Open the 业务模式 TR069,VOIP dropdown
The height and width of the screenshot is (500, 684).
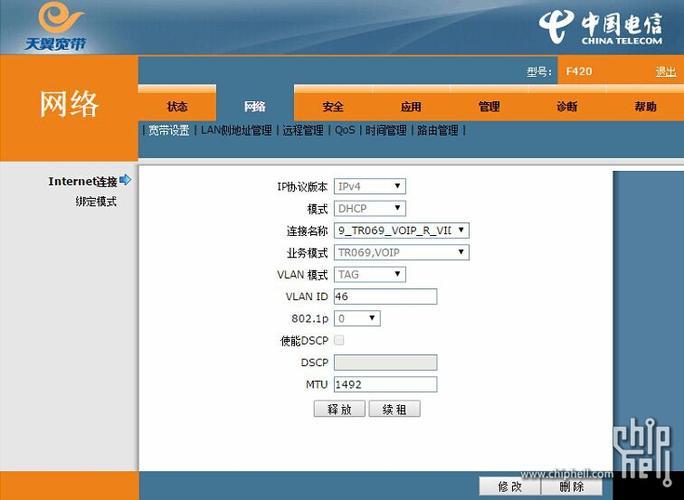tap(402, 252)
